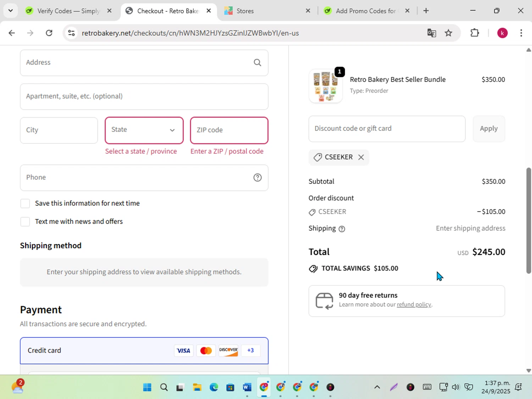Click the phone field help icon
The height and width of the screenshot is (399, 532).
[257, 177]
